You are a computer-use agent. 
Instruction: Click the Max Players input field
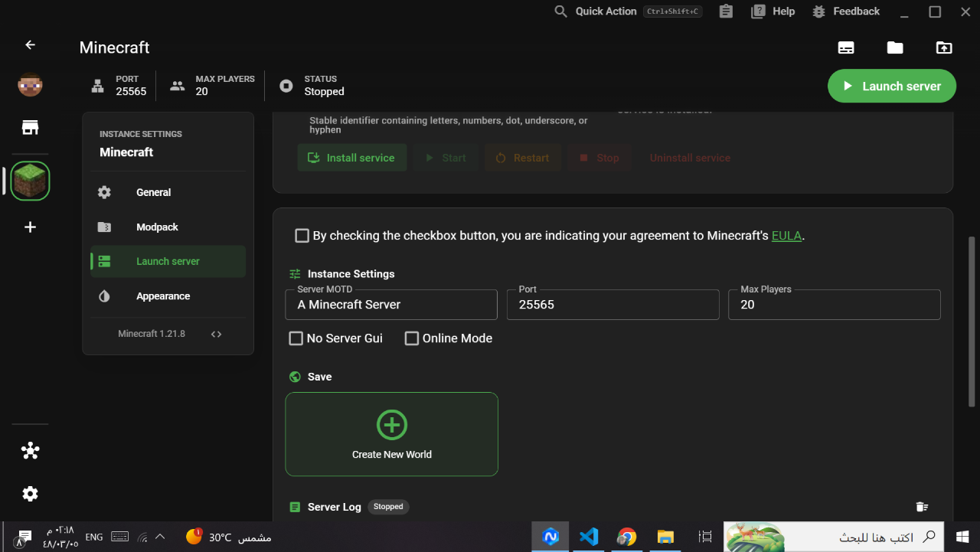point(834,304)
